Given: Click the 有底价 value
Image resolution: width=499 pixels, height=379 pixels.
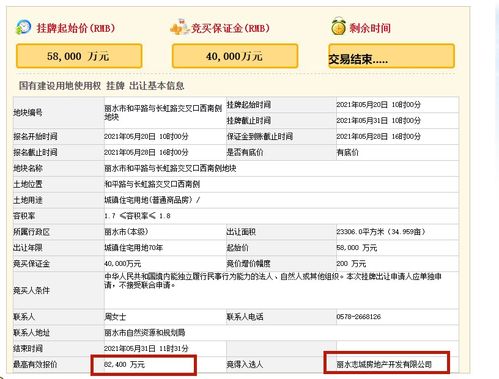Looking at the screenshot, I should [x=347, y=152].
